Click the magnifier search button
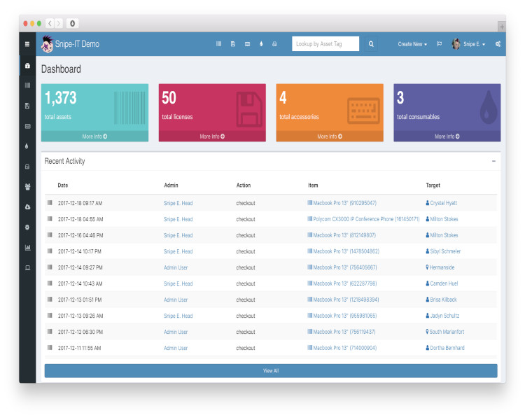The height and width of the screenshot is (420, 525). 371,44
